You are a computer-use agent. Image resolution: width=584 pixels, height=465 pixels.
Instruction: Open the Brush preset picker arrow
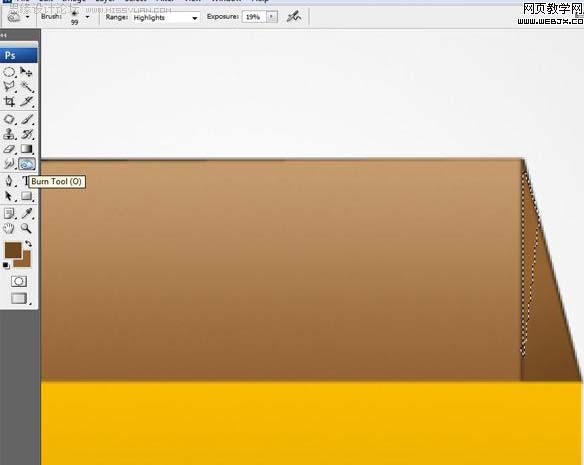pos(88,17)
